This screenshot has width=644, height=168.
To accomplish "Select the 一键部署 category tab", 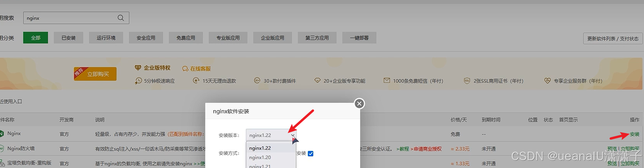I will coord(359,38).
